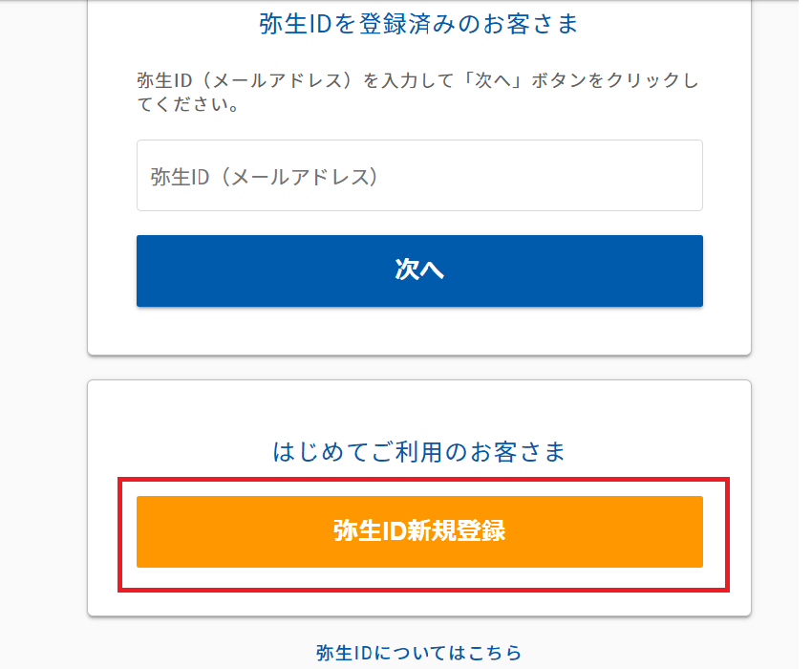Click the てください line of the instructions
This screenshot has height=669, width=812.
pos(187,104)
